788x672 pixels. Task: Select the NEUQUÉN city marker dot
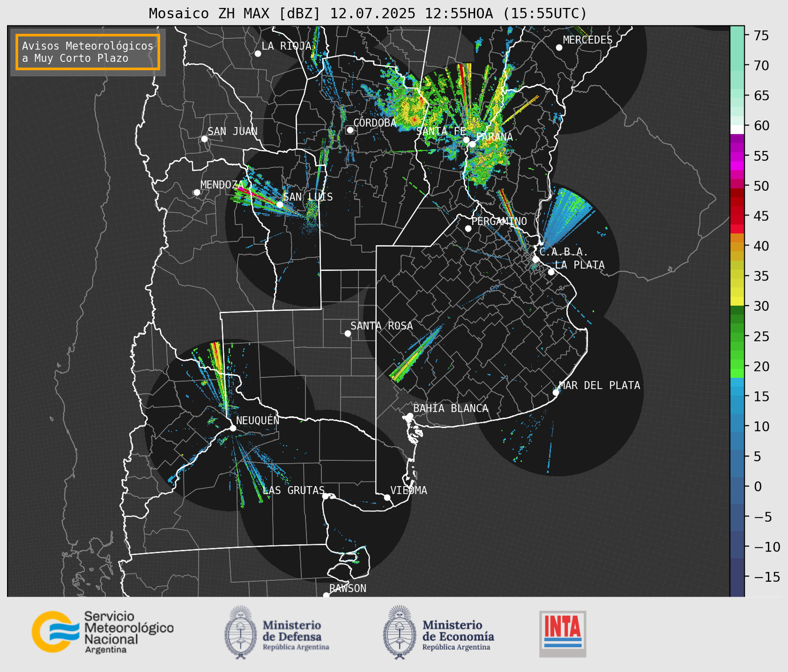(233, 428)
